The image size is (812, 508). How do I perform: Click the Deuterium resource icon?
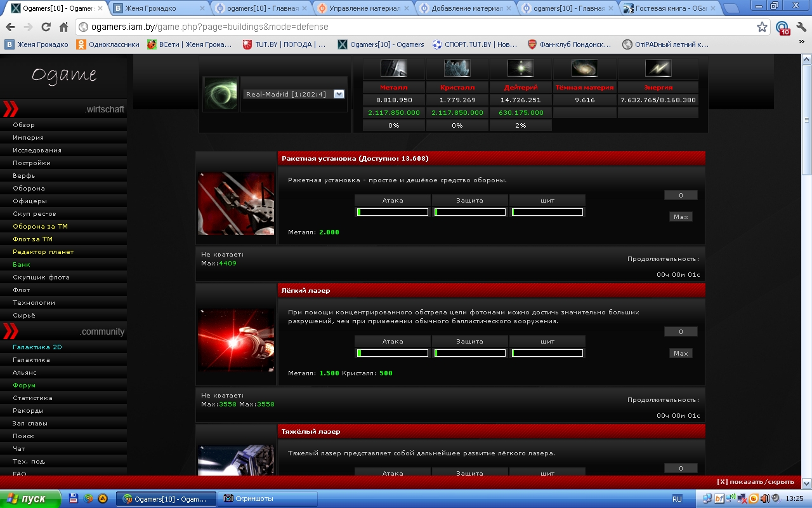click(521, 68)
